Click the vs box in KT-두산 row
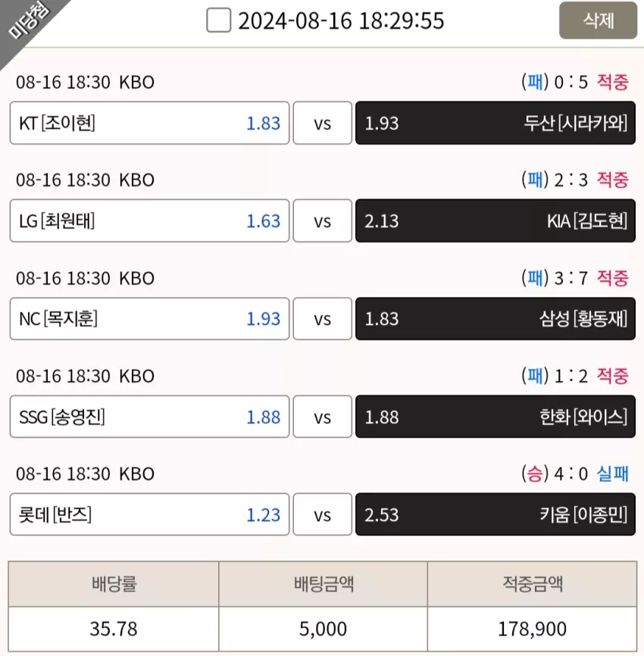Screen dimensions: 644x656 point(322,123)
